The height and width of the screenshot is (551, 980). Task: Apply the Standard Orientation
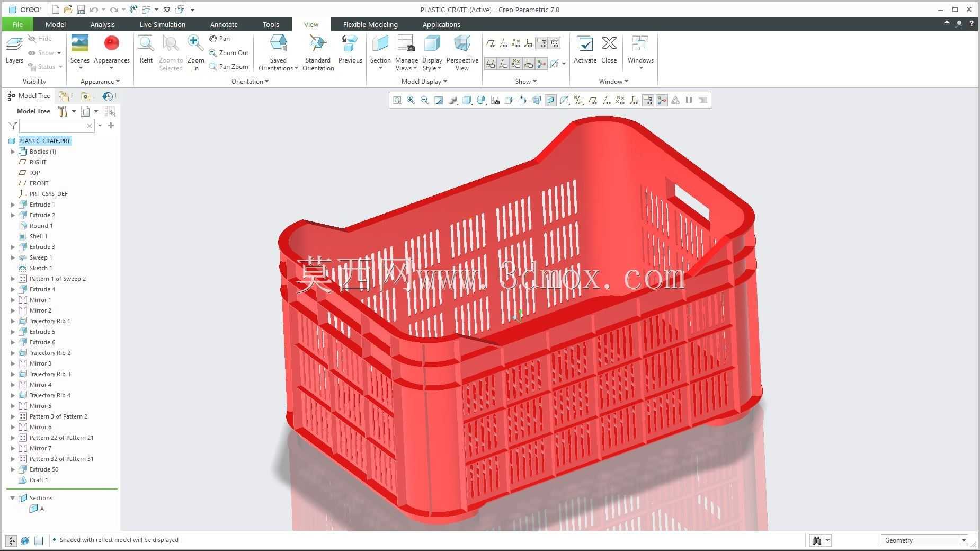point(318,52)
